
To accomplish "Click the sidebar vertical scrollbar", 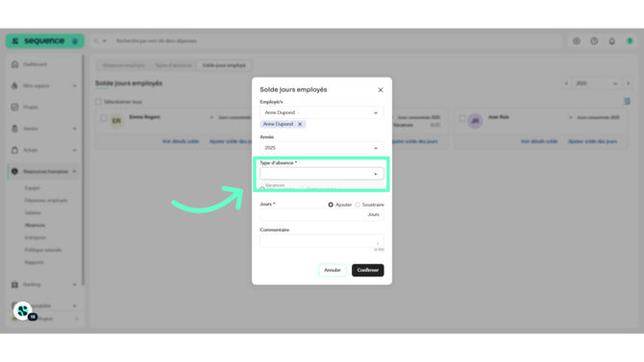I will point(83,170).
